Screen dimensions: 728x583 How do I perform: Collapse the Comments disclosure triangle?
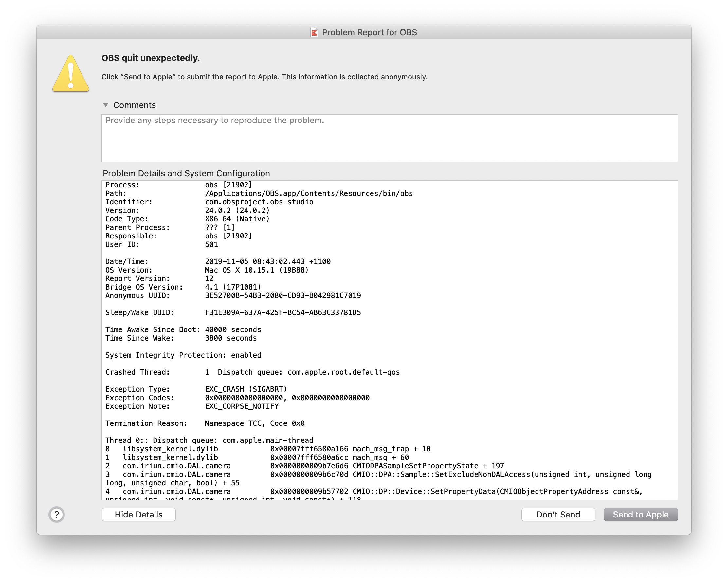(106, 105)
